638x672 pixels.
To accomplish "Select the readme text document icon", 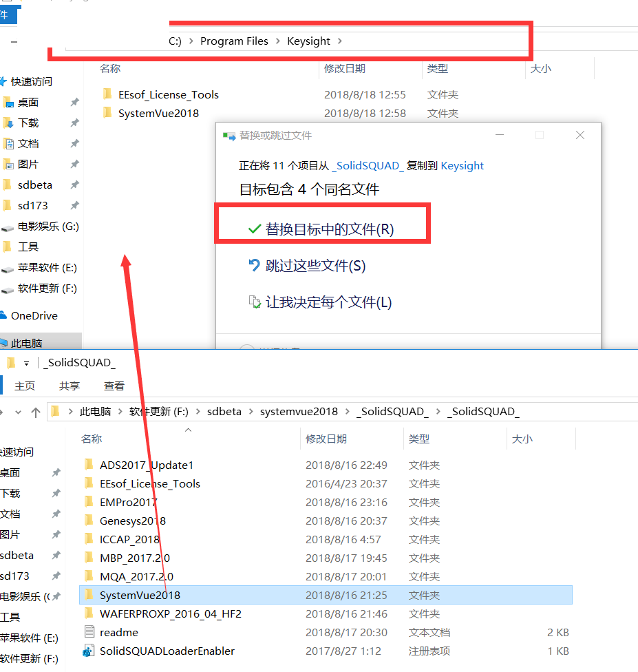I will (89, 631).
